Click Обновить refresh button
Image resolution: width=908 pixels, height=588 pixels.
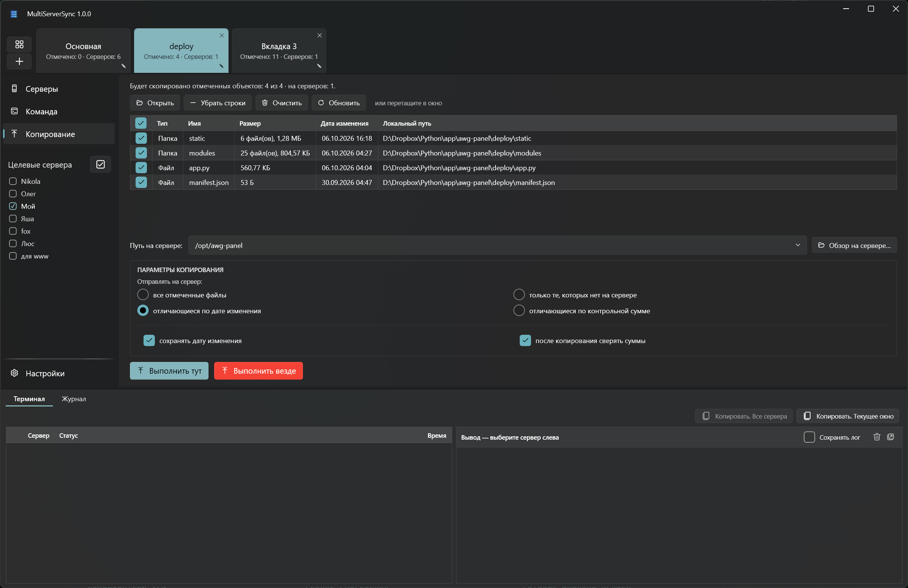coord(338,103)
